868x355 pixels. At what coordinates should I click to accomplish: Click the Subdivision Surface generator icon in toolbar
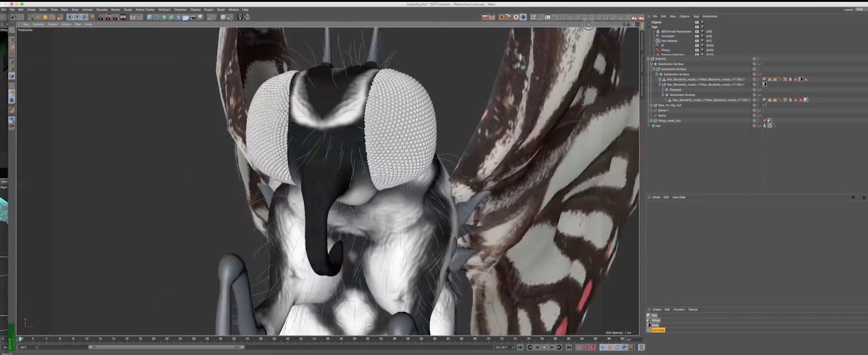pos(164,17)
